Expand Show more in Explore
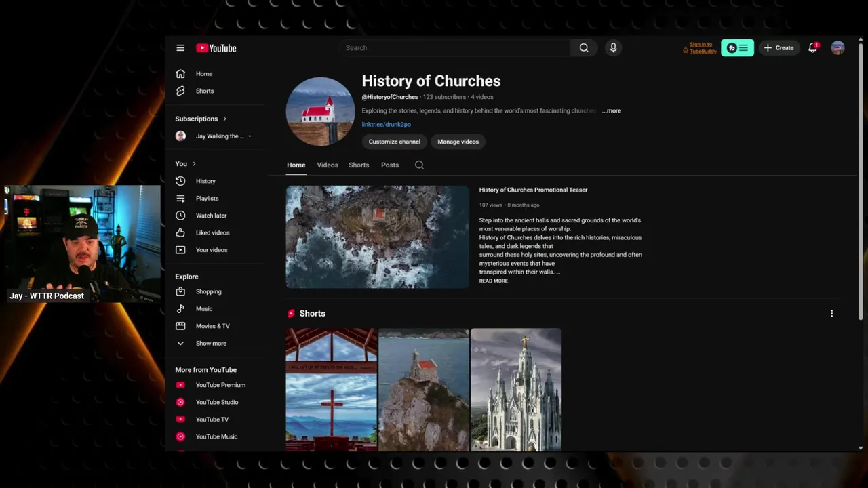The image size is (868, 488). pos(211,344)
